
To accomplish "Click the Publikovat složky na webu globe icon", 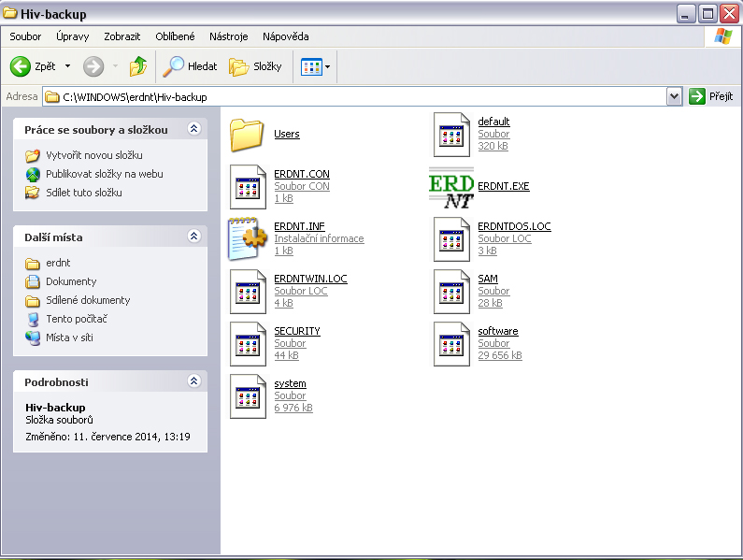I will coord(33,175).
